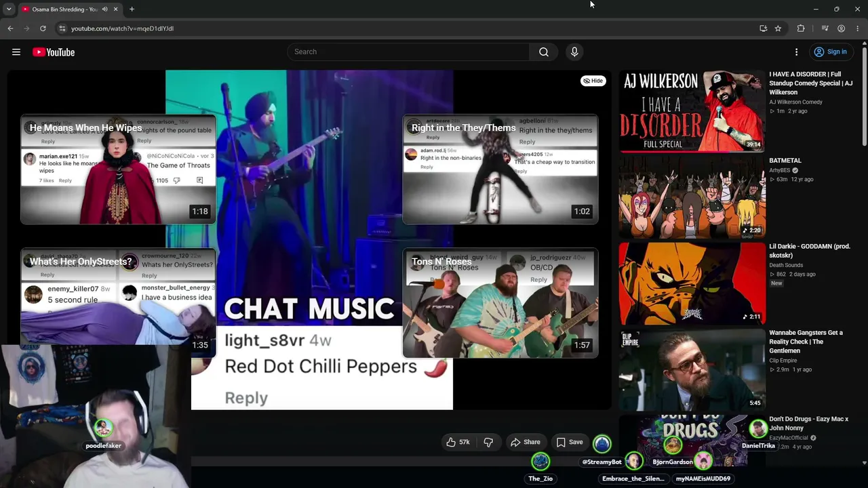Hide the end screen suggestions

pyautogui.click(x=593, y=81)
